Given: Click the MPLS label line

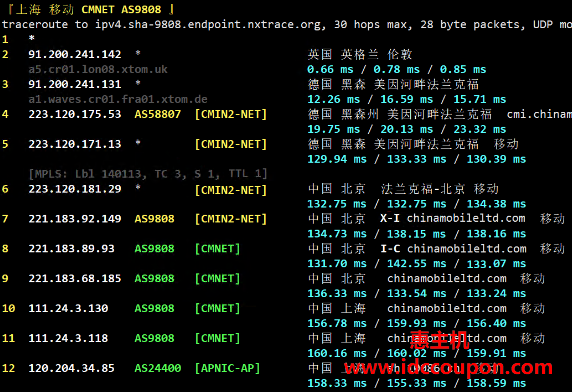Looking at the screenshot, I should click(148, 174).
